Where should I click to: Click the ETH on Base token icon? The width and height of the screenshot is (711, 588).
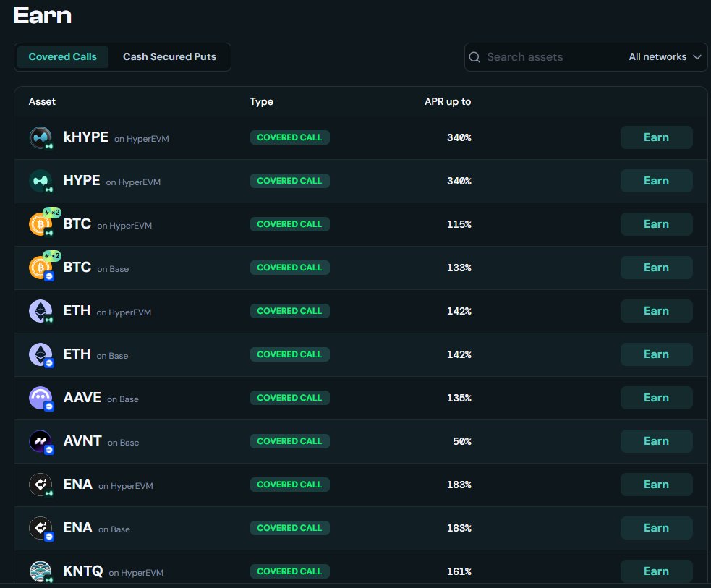(x=41, y=354)
